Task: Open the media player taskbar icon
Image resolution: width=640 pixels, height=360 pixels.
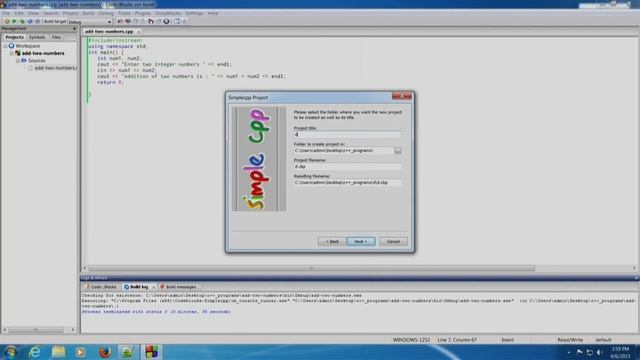Action: click(80, 352)
